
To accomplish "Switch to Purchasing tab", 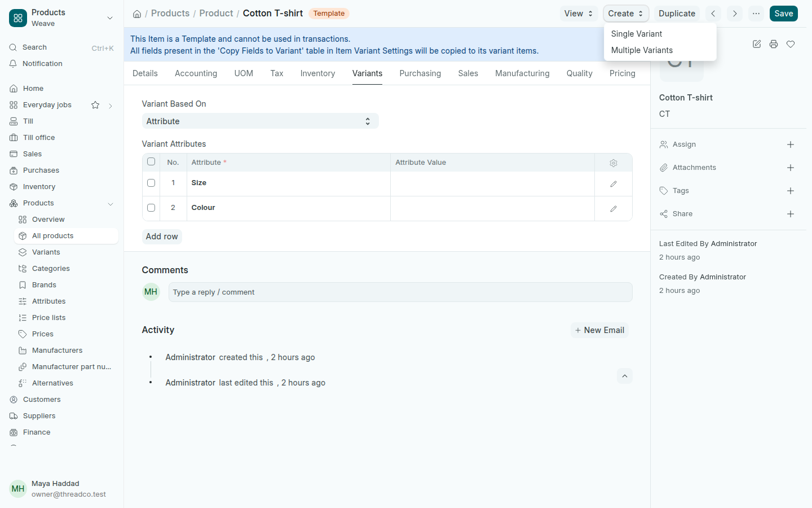I will click(420, 73).
